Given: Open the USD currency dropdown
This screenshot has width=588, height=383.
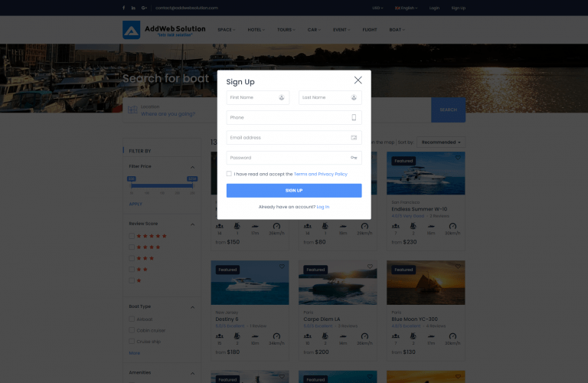Looking at the screenshot, I should click(x=377, y=8).
